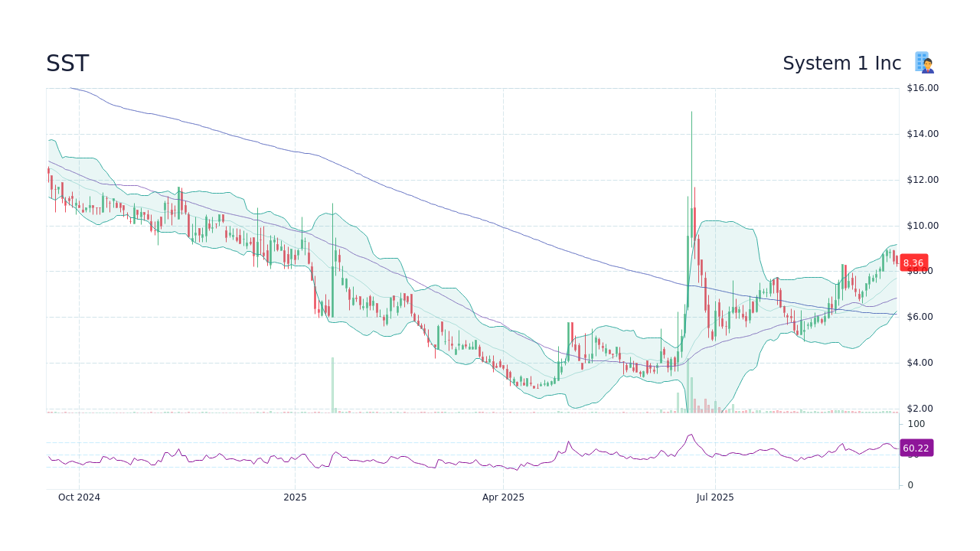Click the 0 label on the RSI scale
980x551 pixels.
[910, 484]
